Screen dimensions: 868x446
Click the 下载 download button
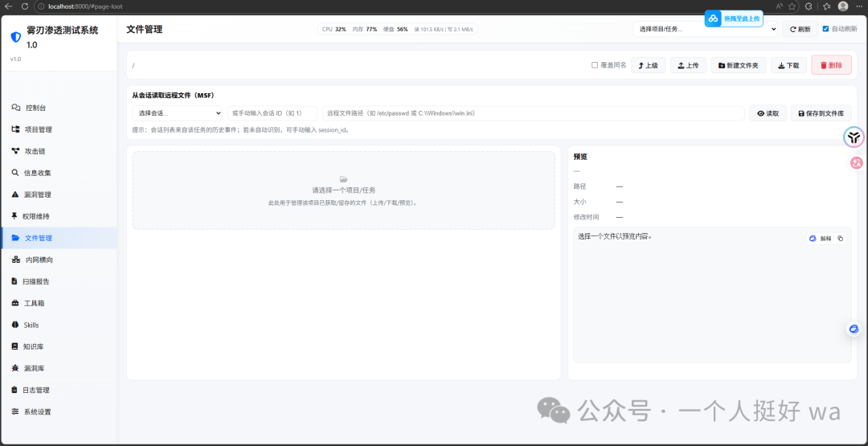[x=789, y=65]
